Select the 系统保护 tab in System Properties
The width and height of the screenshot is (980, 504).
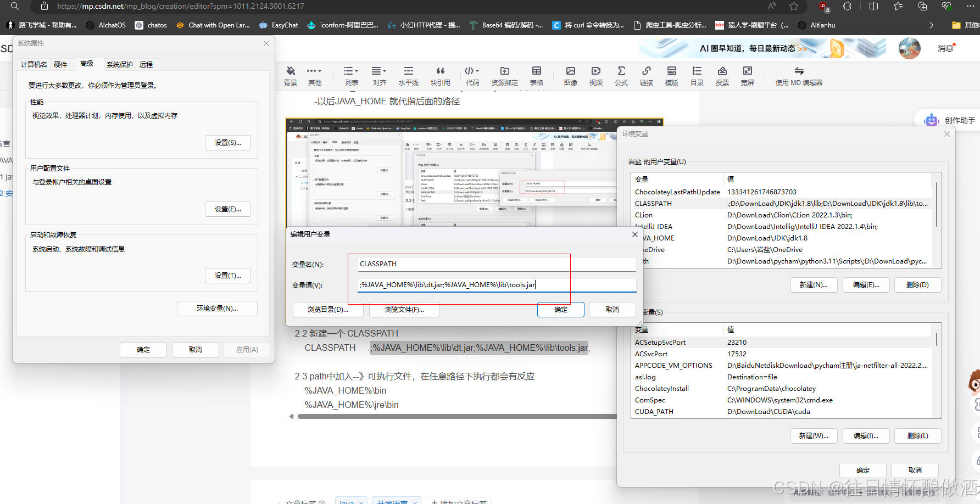(120, 64)
